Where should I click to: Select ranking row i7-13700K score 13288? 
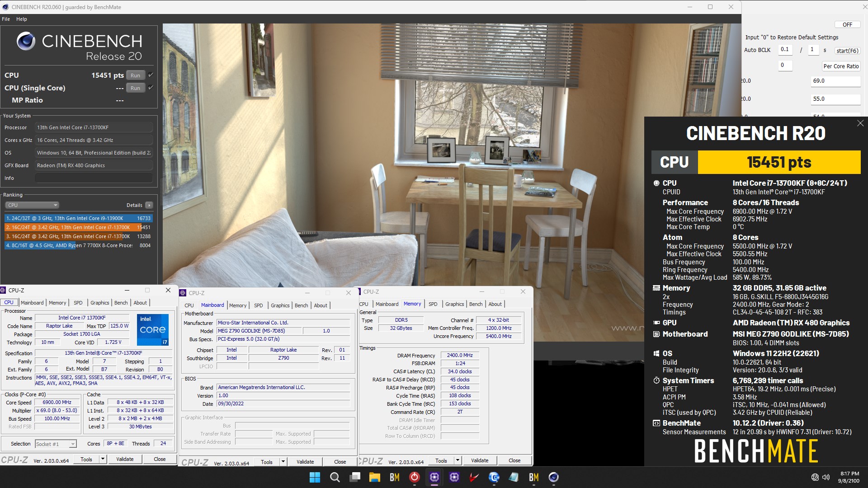click(x=78, y=236)
